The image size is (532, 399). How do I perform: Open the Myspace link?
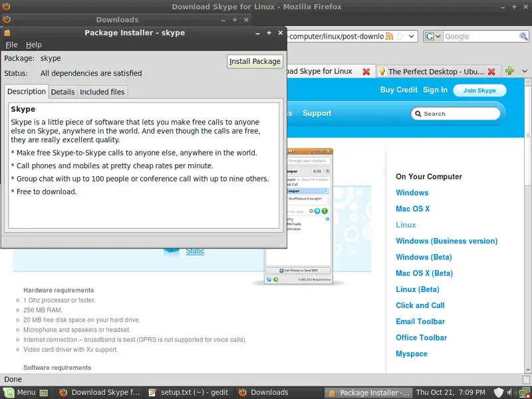point(411,354)
